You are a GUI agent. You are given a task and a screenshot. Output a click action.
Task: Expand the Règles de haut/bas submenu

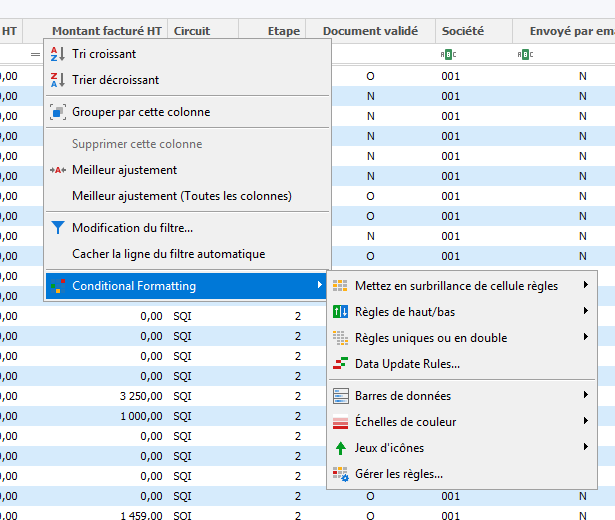click(x=460, y=312)
